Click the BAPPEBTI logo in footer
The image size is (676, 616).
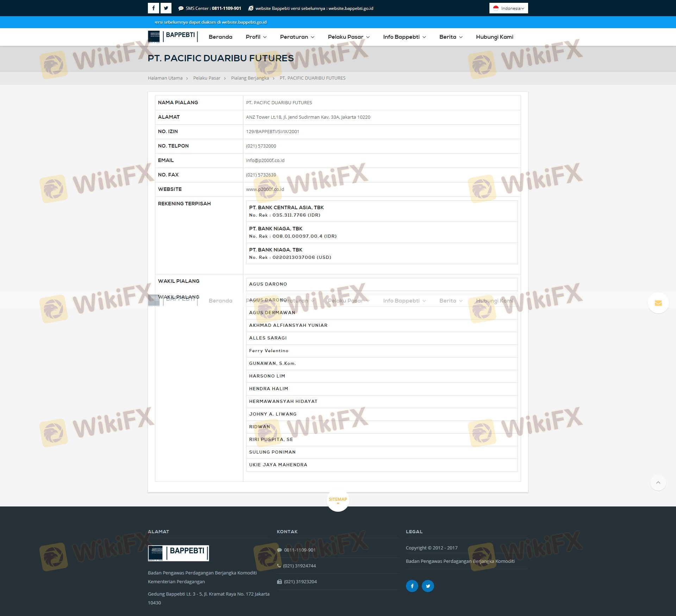point(178,553)
